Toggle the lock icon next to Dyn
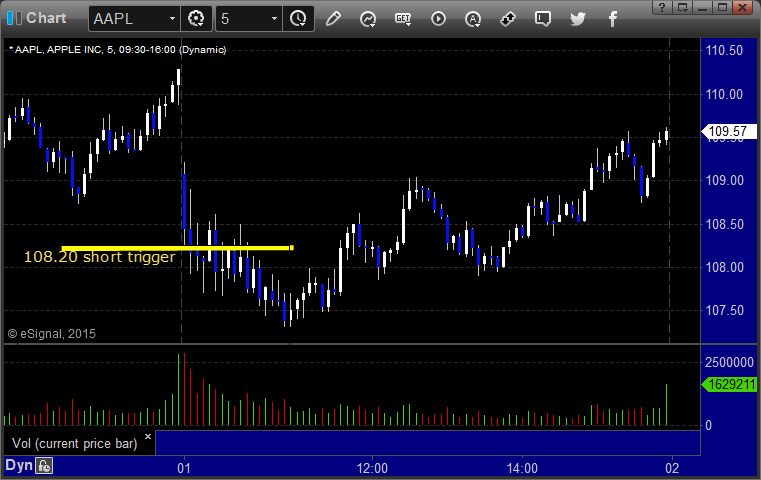This screenshot has height=480, width=761. tap(44, 466)
